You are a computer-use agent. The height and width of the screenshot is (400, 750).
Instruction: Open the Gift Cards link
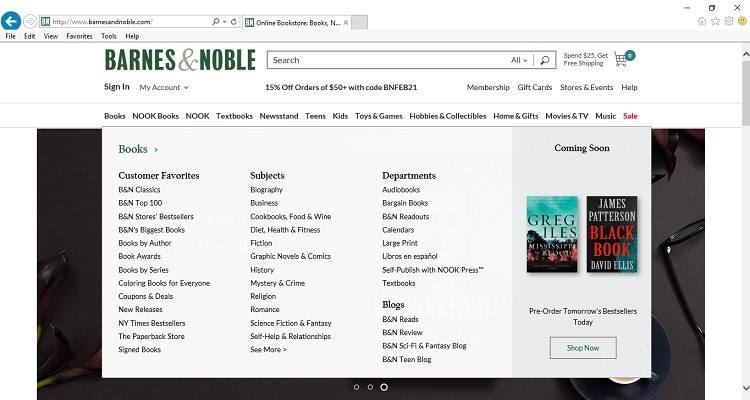(535, 88)
